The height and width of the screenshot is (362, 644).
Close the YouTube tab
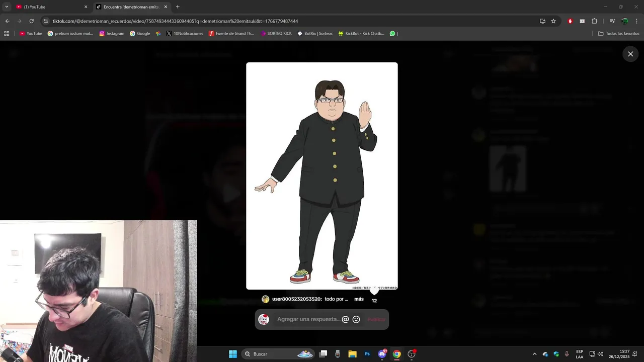pyautogui.click(x=86, y=7)
